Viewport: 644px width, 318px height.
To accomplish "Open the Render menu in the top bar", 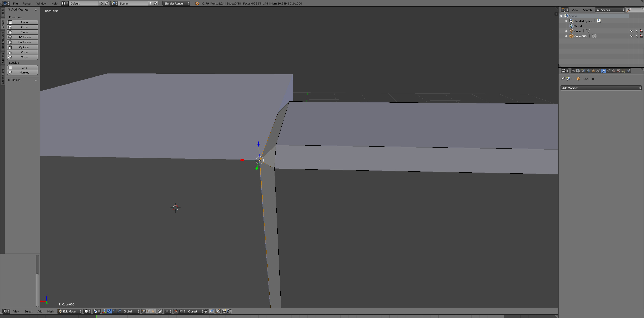I will [27, 3].
